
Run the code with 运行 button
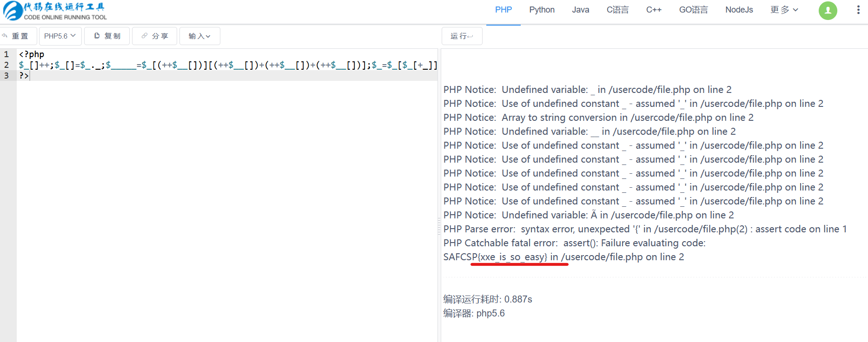(x=462, y=36)
